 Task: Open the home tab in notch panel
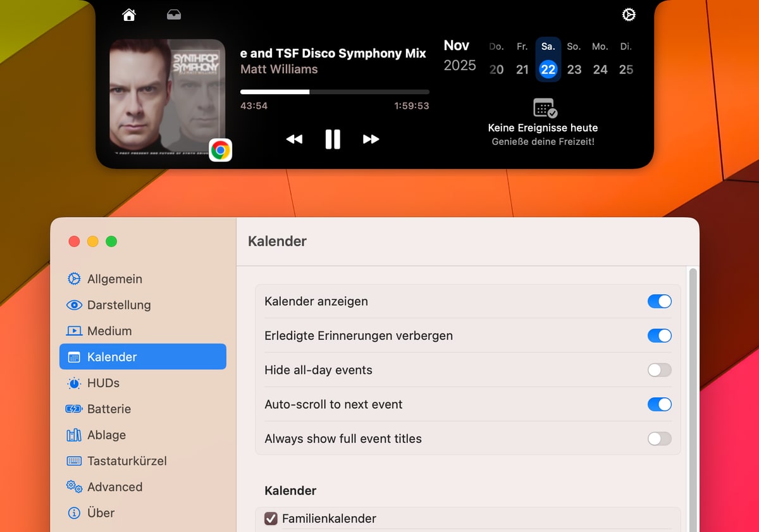(x=129, y=15)
